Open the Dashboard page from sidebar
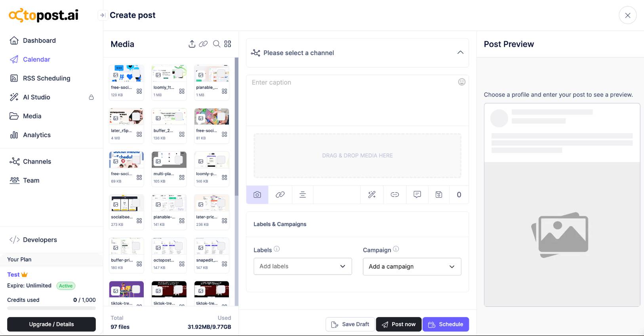Image resolution: width=644 pixels, height=336 pixels. pos(39,40)
